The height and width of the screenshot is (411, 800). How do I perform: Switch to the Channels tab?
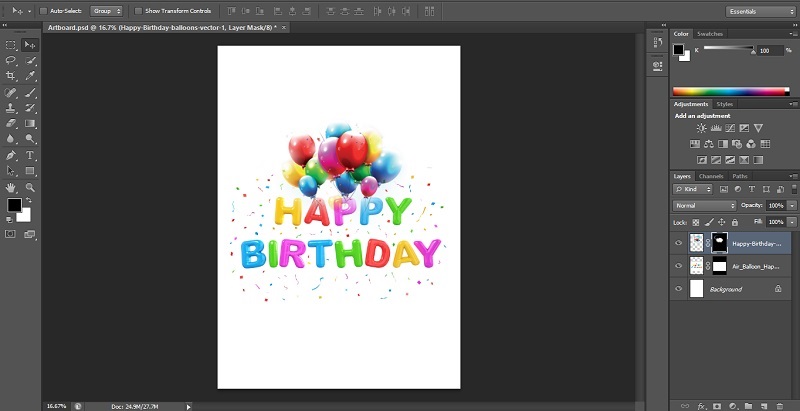pos(711,176)
